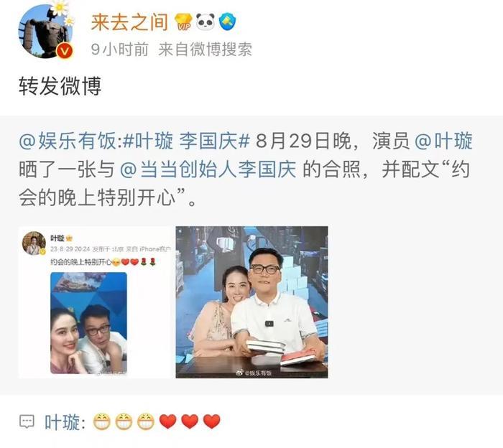View the right photo with the man in glasses

[251, 302]
